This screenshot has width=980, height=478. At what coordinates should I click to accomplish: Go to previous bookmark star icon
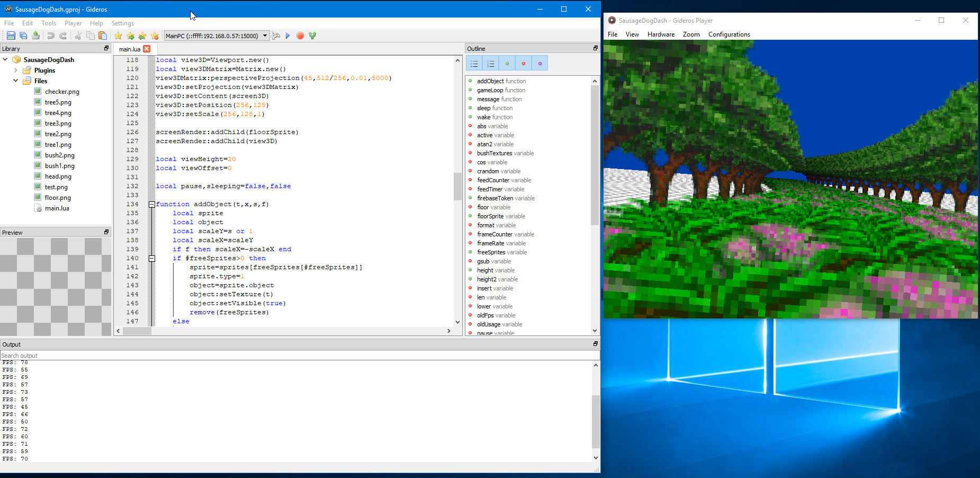click(x=142, y=36)
